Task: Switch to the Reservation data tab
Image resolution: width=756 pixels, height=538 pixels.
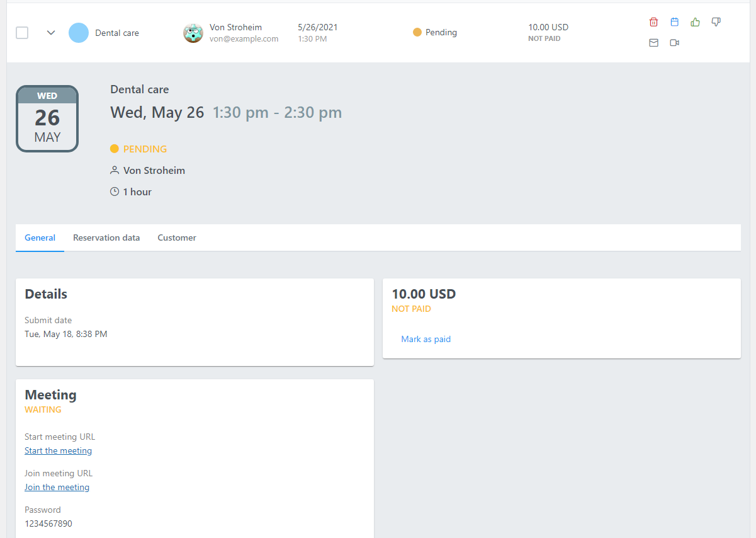Action: tap(106, 238)
